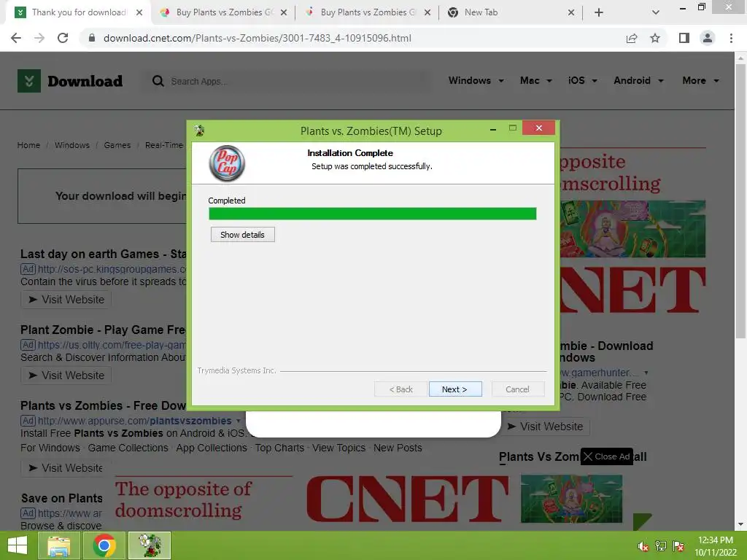Click the CNET Download logo icon
Screen dimensions: 747x560
(x=29, y=80)
